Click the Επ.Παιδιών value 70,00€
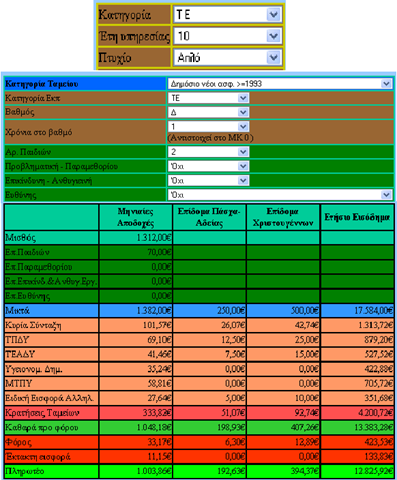 (159, 252)
